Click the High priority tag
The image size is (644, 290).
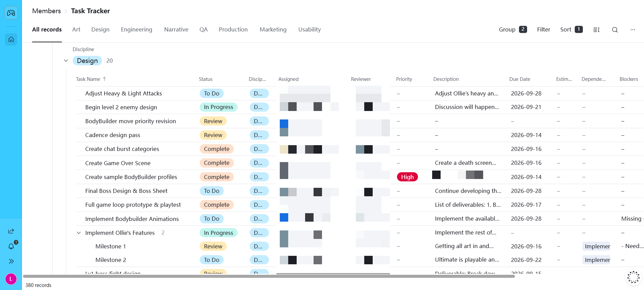[x=407, y=177]
